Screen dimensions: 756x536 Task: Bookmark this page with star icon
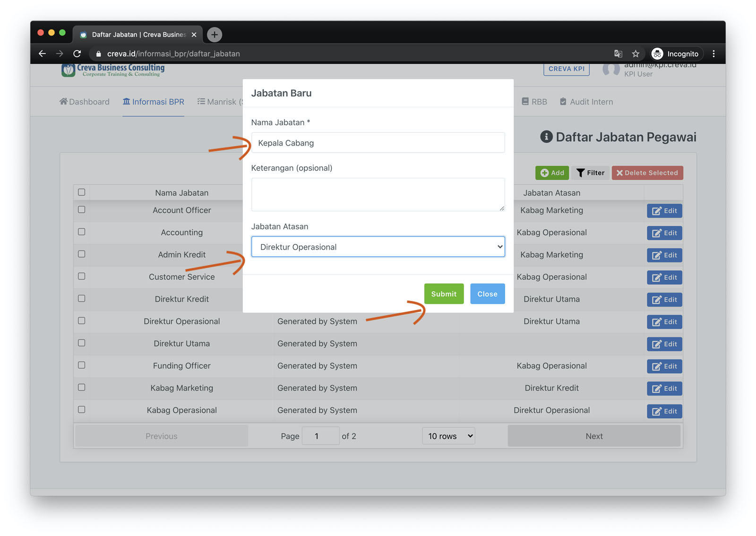(636, 54)
